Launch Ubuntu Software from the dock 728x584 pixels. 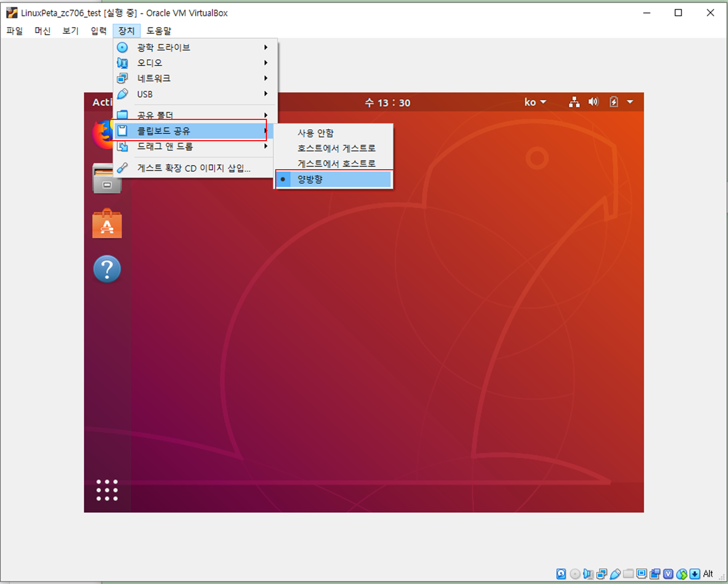click(x=107, y=224)
